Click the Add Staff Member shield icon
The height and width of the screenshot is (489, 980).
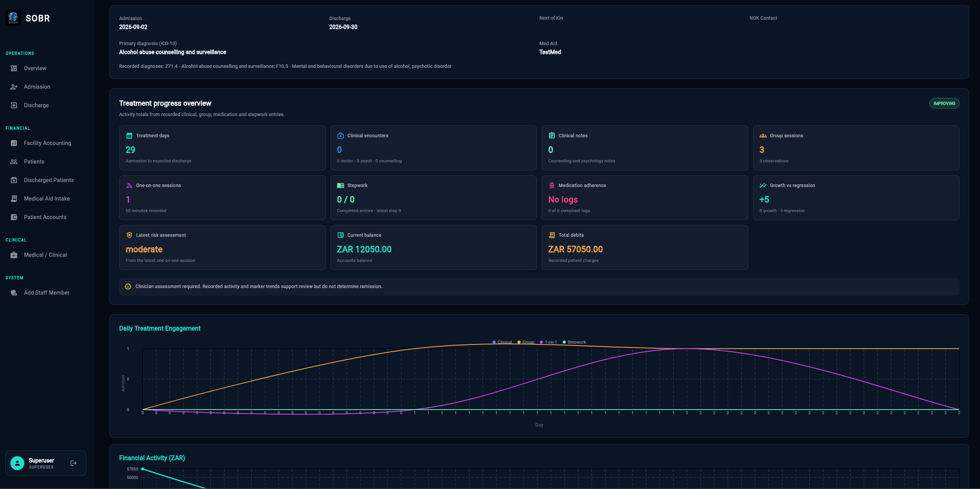point(14,293)
